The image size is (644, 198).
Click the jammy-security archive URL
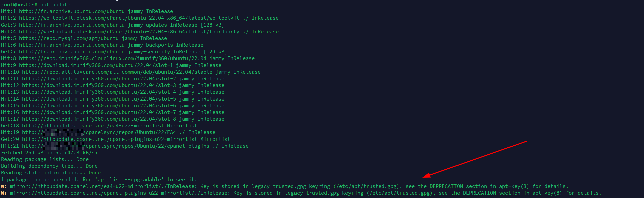tap(72, 52)
